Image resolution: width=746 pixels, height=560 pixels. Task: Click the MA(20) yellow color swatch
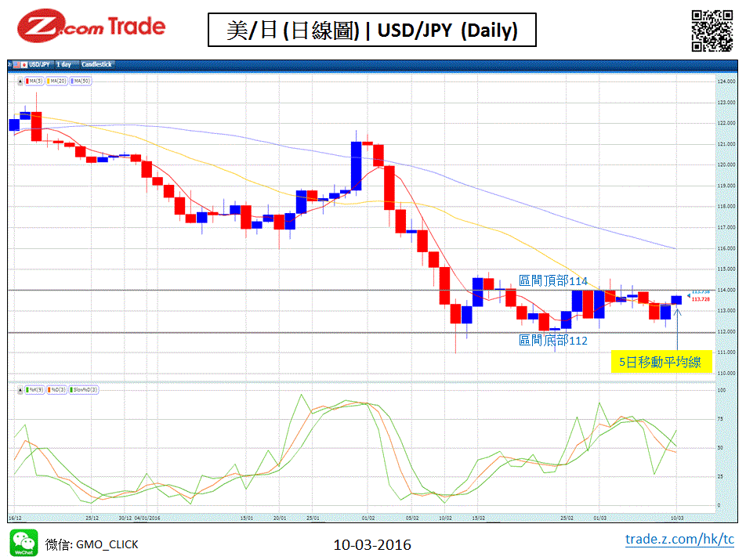click(x=49, y=81)
